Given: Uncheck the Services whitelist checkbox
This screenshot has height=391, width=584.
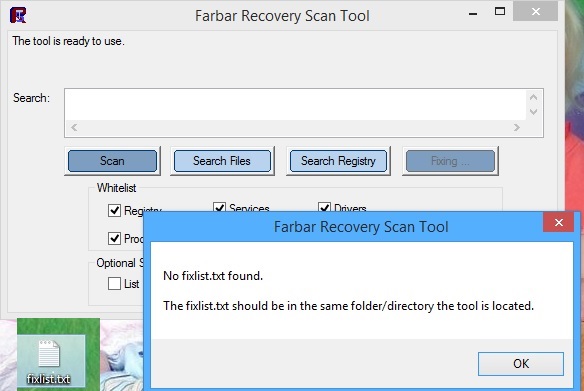Looking at the screenshot, I should [219, 207].
